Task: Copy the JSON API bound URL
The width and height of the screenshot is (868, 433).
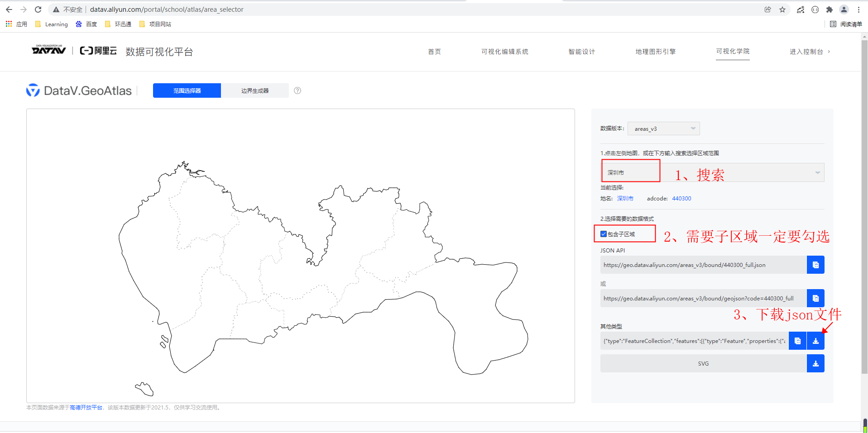Action: click(x=815, y=265)
